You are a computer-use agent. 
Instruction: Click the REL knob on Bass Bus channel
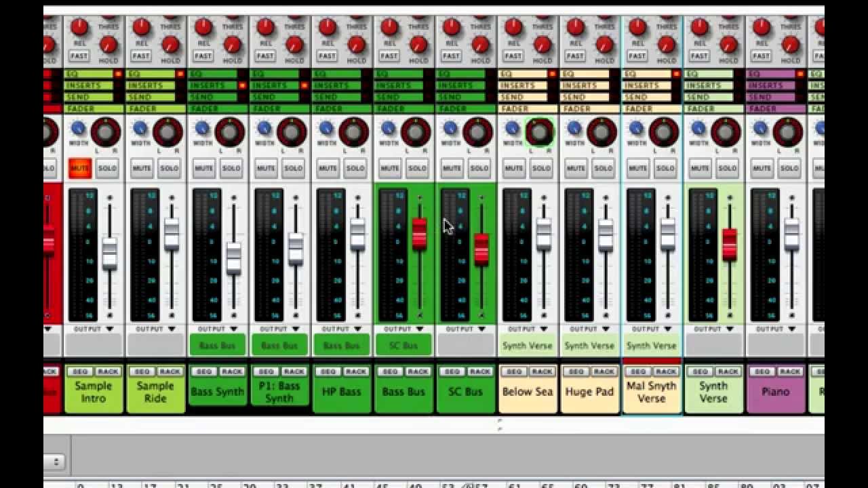tap(389, 27)
